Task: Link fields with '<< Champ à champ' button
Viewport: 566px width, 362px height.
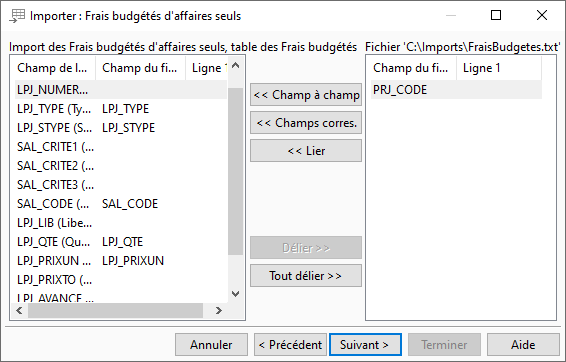Action: coord(306,95)
